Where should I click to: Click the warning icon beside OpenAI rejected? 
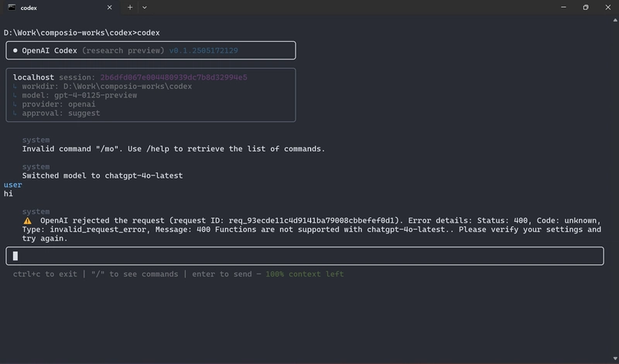(27, 221)
